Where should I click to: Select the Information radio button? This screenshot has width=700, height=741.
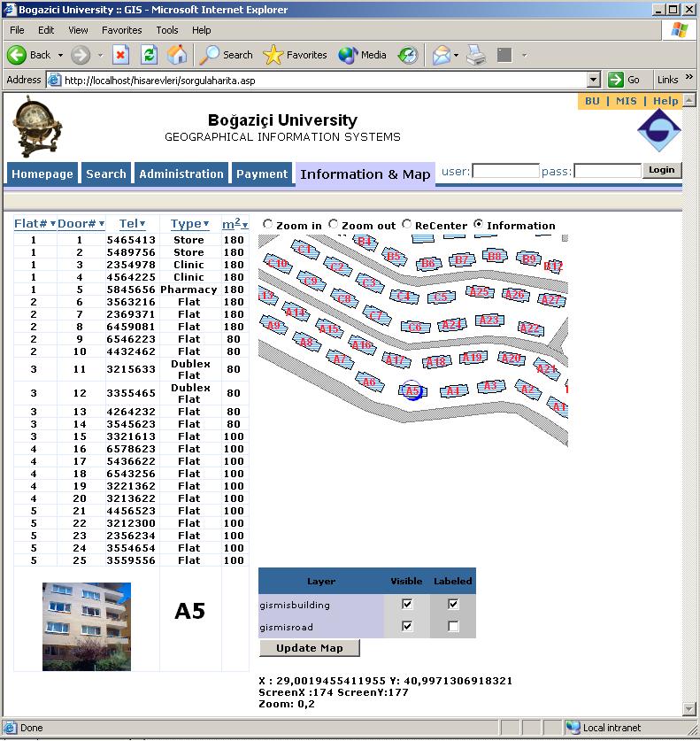pos(479,224)
